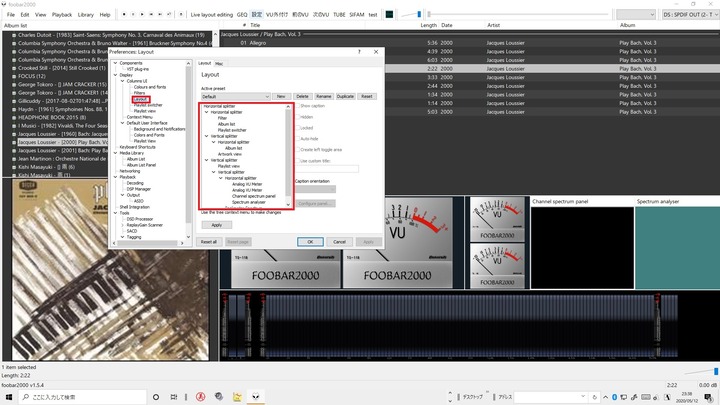This screenshot has height=405, width=720.
Task: Click the Stop playback button in toolbar
Action: pyautogui.click(x=124, y=15)
